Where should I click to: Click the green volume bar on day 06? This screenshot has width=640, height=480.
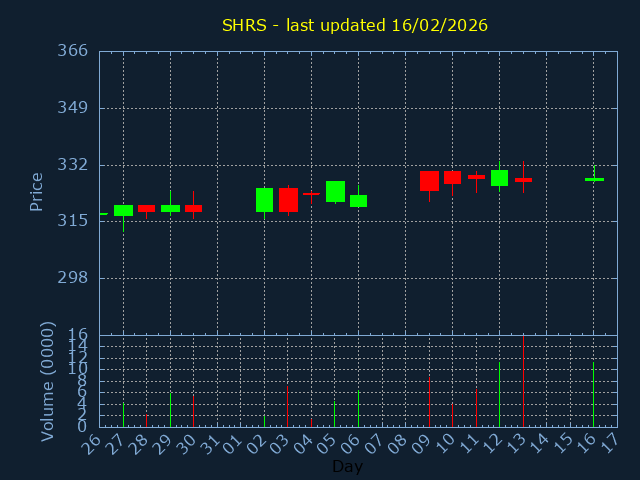coord(358,409)
